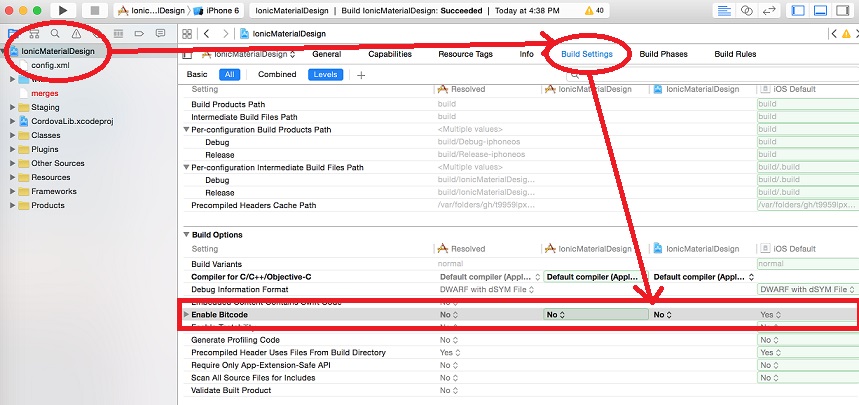The height and width of the screenshot is (405, 859).
Task: Collapse the Build Options section
Action: [186, 234]
